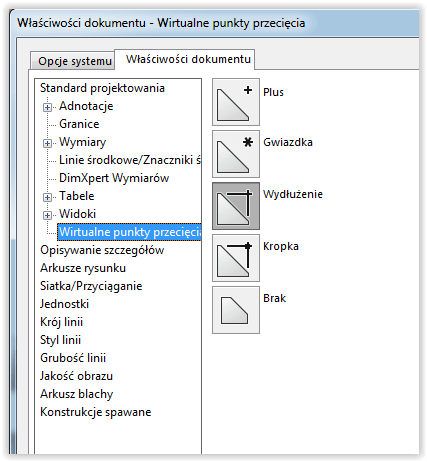The width and height of the screenshot is (427, 462).
Task: Select Opisywanie szczegółów in the list
Action: pos(102,250)
